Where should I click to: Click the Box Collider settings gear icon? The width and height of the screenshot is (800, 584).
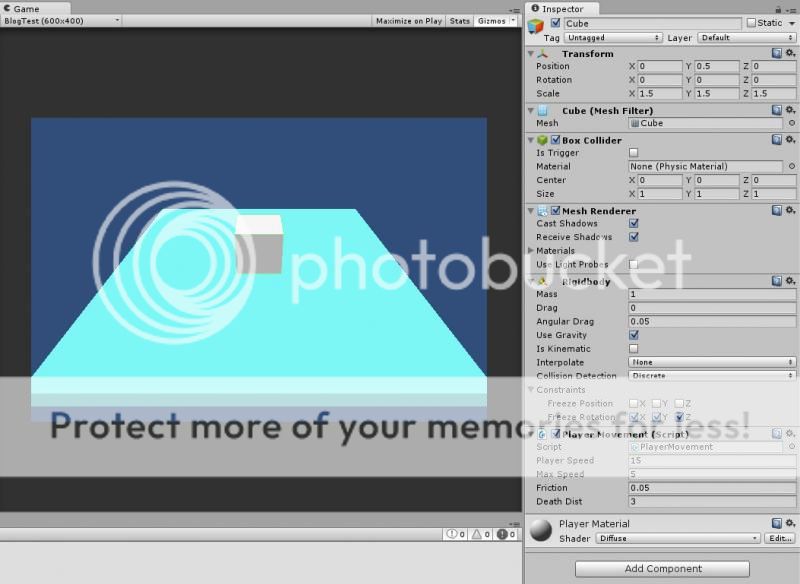[790, 139]
